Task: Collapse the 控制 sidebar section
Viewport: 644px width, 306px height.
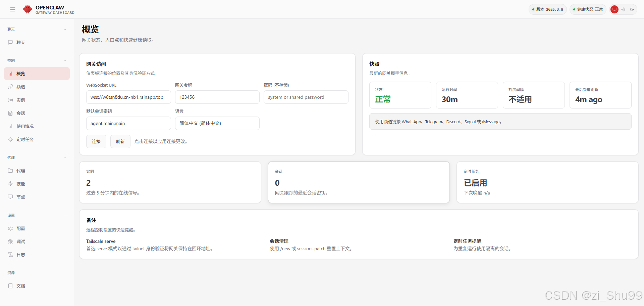Action: [65, 60]
